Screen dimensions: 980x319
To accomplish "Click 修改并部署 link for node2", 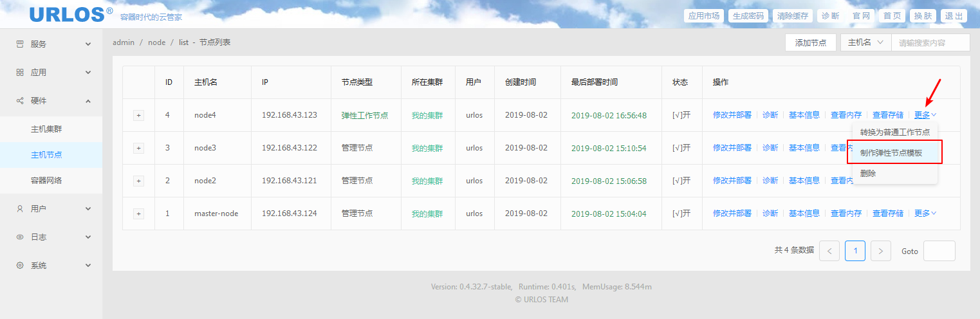I will (x=732, y=181).
